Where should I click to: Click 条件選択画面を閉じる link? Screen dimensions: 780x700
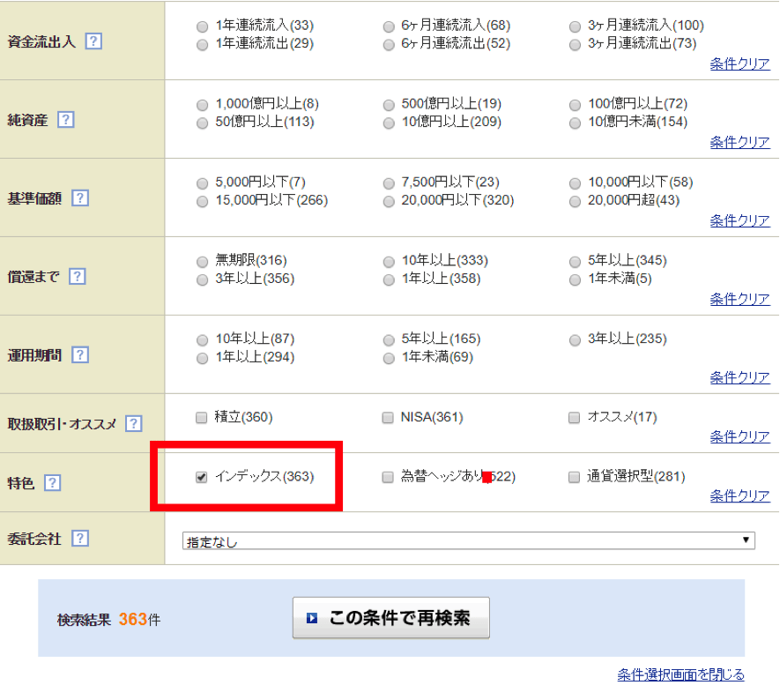[x=680, y=674]
